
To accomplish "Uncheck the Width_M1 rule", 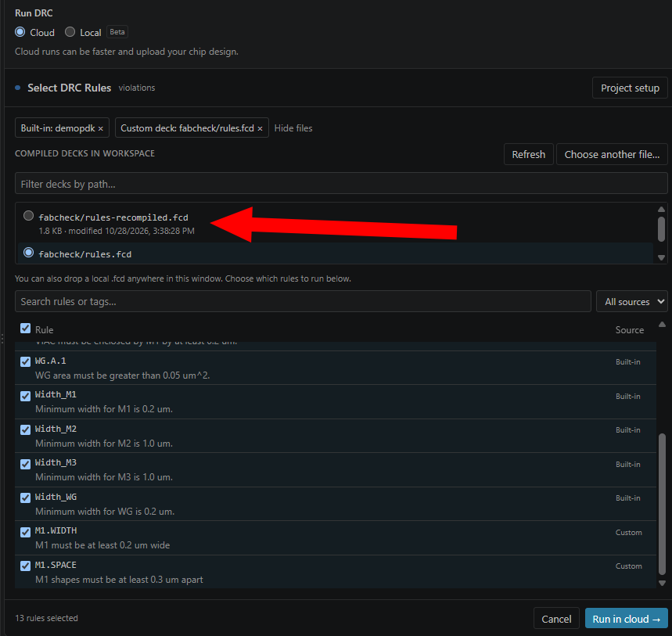I will click(25, 396).
